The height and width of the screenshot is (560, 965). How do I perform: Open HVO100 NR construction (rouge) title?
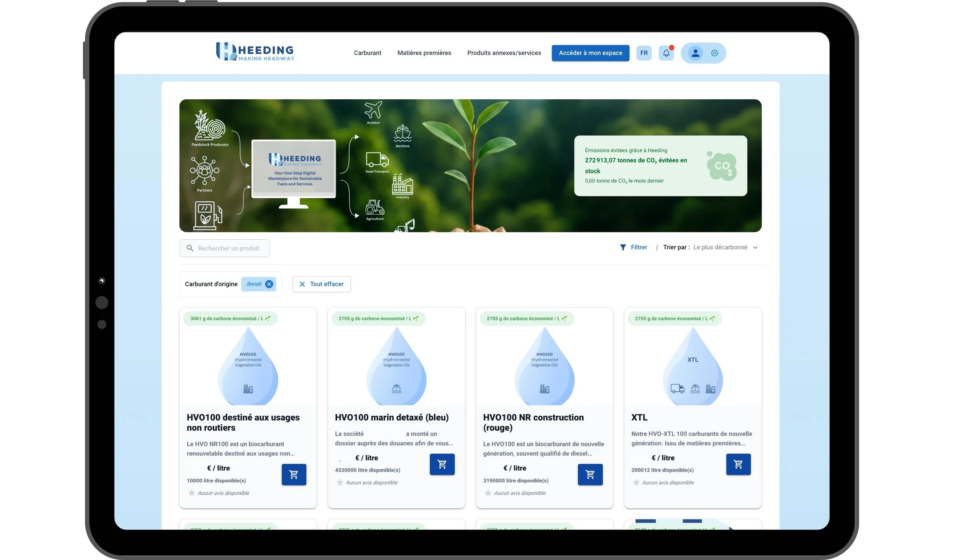[x=533, y=423]
